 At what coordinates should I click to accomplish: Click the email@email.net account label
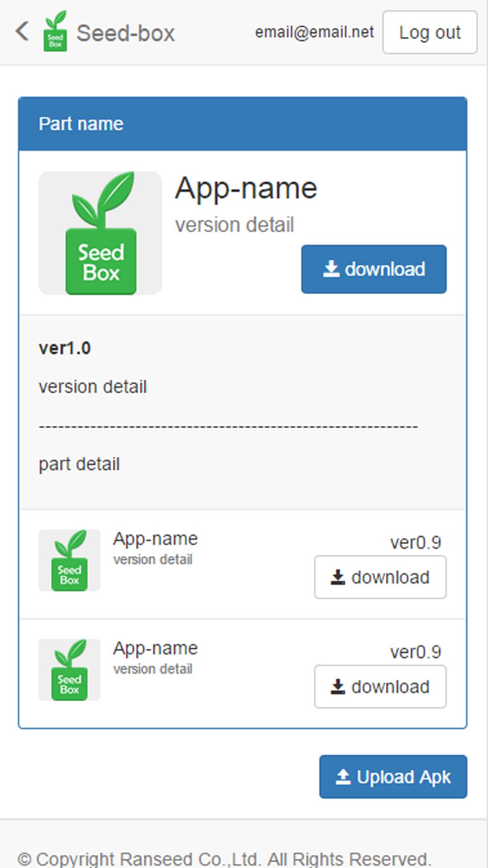pos(314,32)
